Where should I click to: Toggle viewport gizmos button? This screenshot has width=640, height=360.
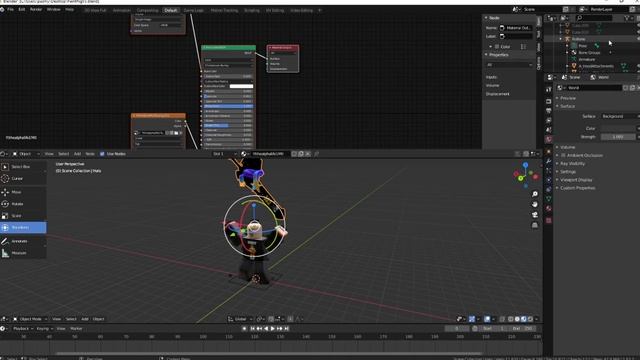click(472, 319)
